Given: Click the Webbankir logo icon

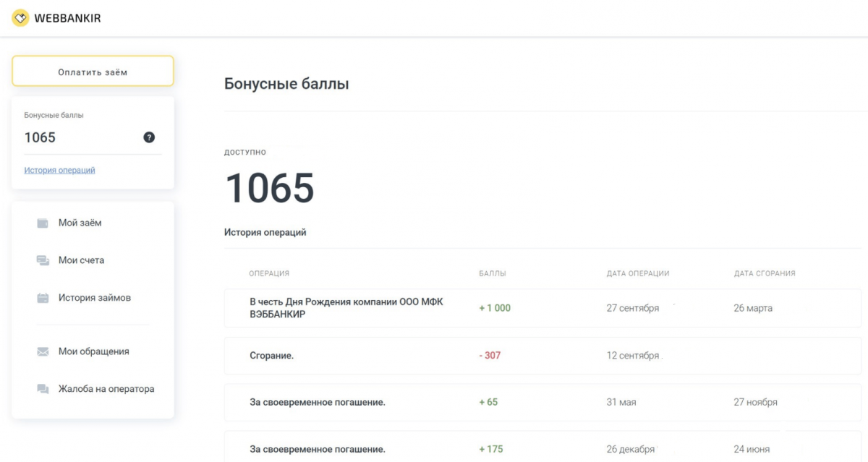Looking at the screenshot, I should (x=20, y=18).
